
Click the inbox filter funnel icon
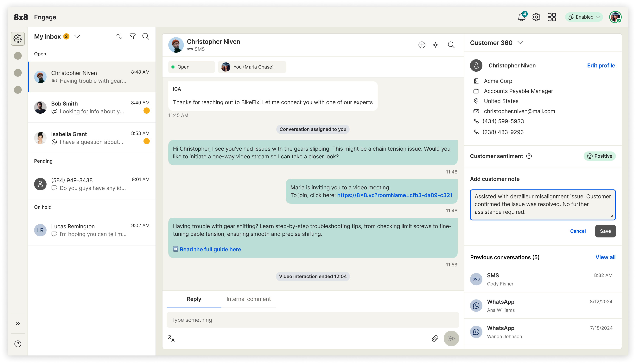coord(132,37)
